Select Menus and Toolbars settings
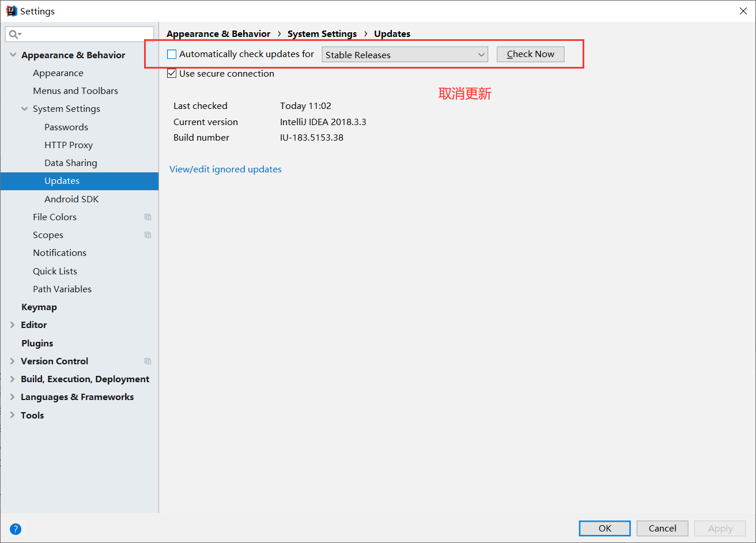Viewport: 756px width, 543px height. (x=75, y=91)
